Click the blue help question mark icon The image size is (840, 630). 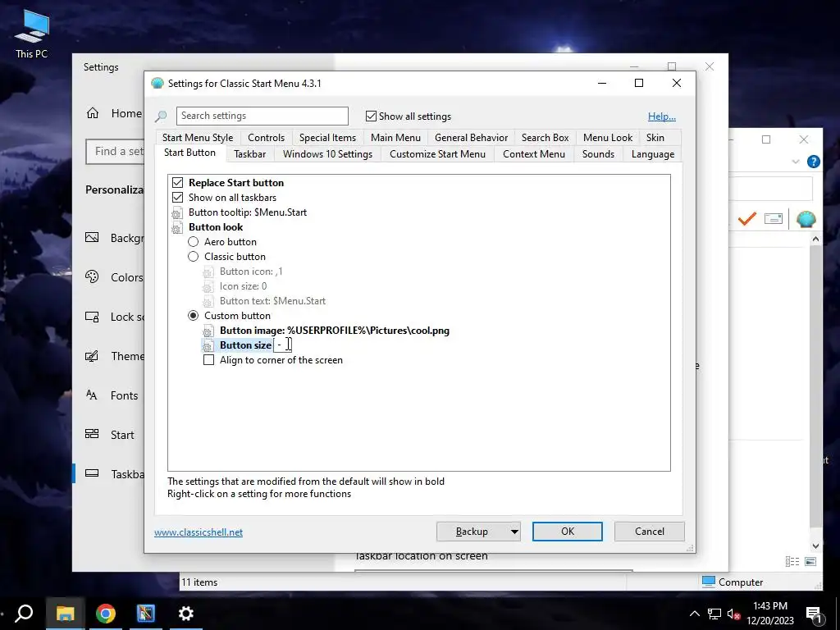[813, 162]
